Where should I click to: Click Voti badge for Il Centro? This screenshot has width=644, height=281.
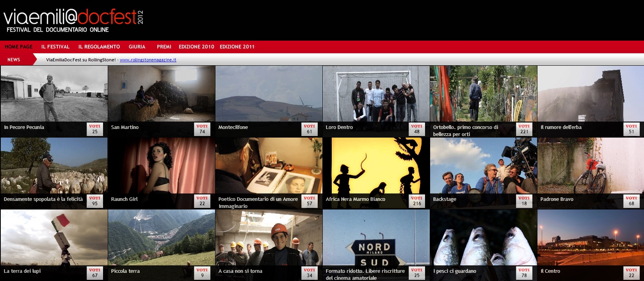[632, 273]
